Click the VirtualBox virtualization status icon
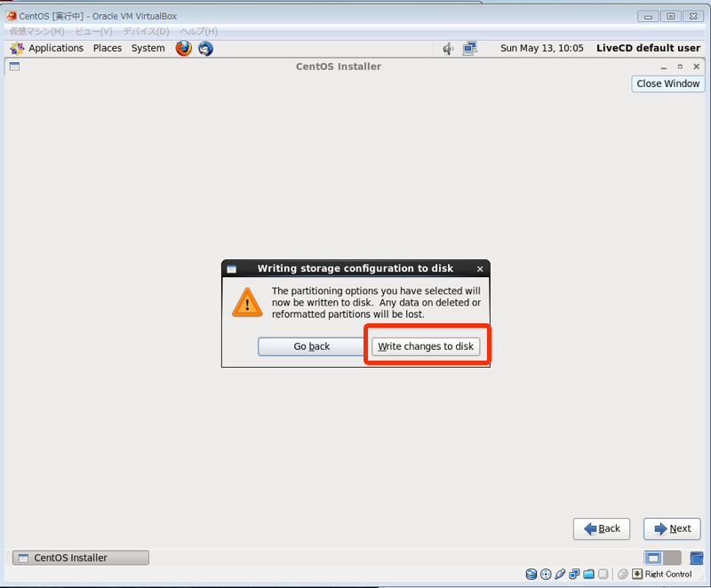The width and height of the screenshot is (711, 588). click(x=603, y=574)
